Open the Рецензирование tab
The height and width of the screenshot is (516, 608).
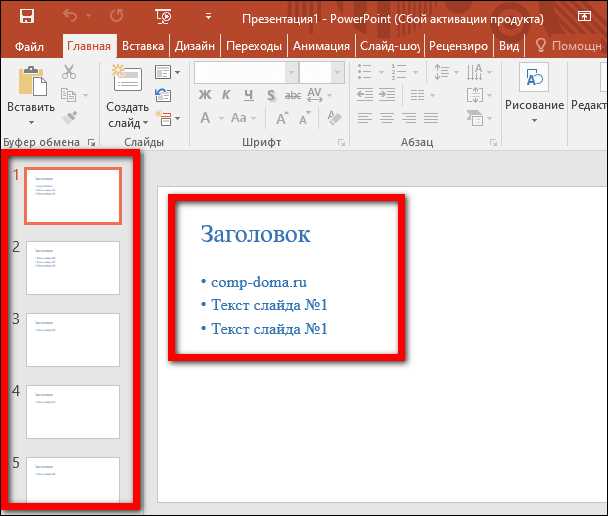458,46
